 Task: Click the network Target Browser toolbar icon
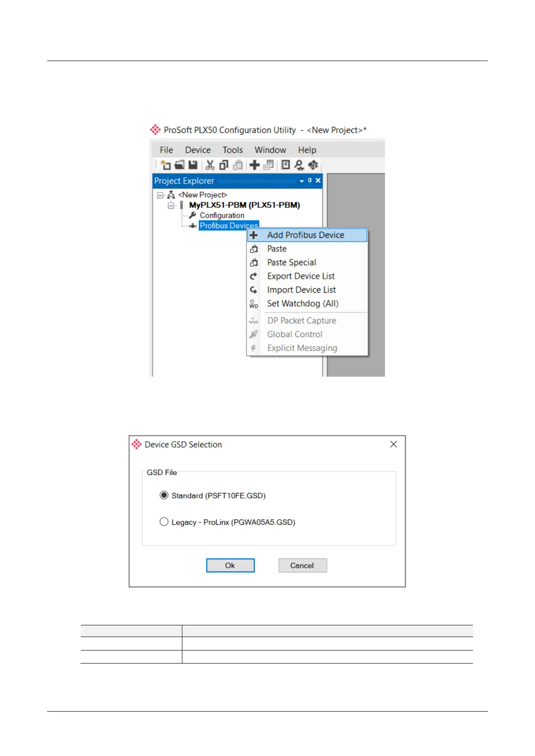[x=299, y=165]
